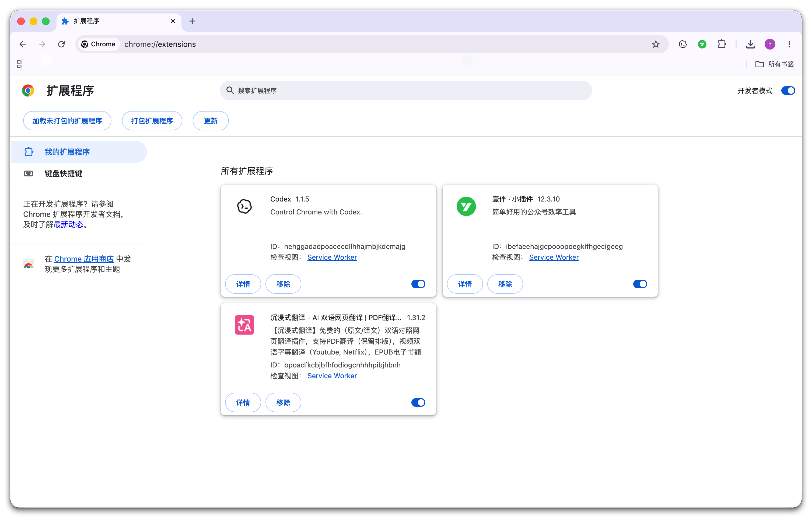Image resolution: width=812 pixels, height=521 pixels.
Task: Click the forward navigation arrow
Action: [42, 44]
